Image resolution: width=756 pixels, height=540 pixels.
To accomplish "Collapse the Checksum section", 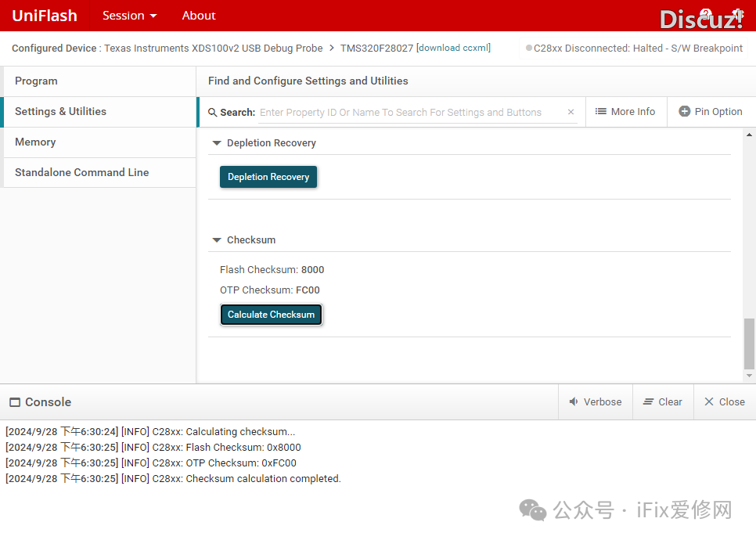I will point(217,240).
